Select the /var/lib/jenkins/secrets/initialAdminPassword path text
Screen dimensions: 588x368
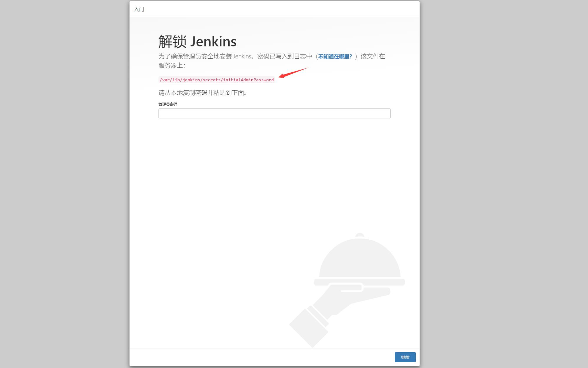click(217, 80)
